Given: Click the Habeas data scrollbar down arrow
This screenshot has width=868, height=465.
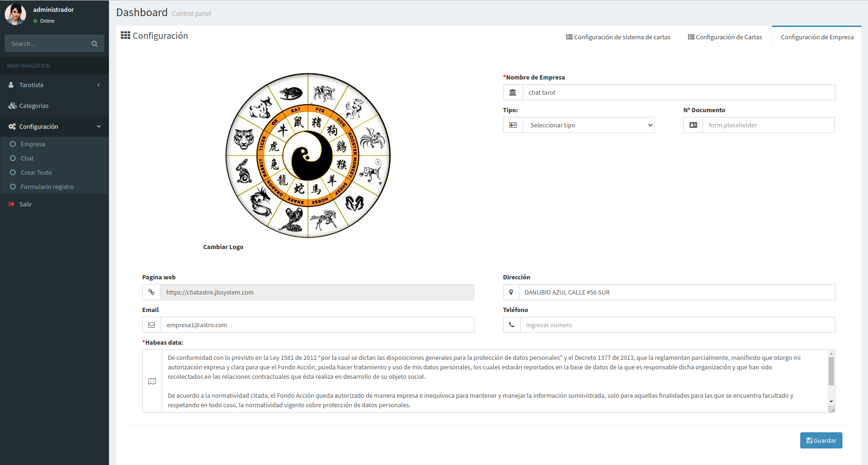Looking at the screenshot, I should pyautogui.click(x=831, y=402).
